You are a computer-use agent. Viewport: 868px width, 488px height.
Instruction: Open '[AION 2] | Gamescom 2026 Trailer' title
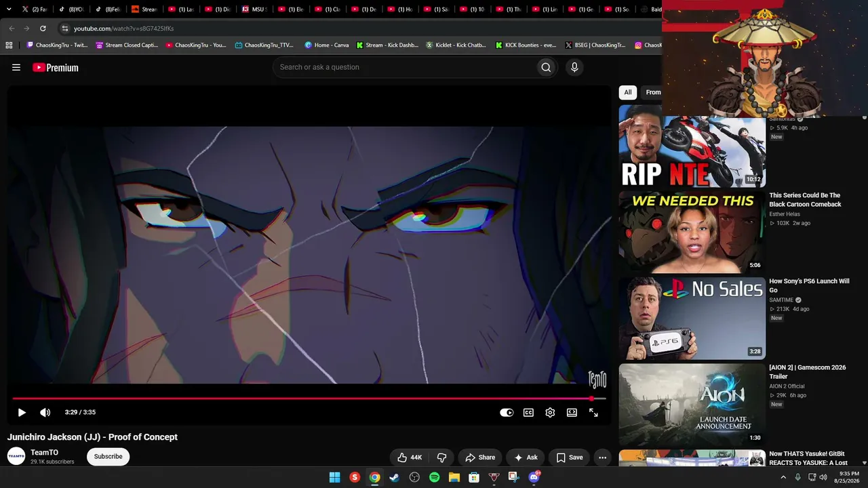(808, 371)
